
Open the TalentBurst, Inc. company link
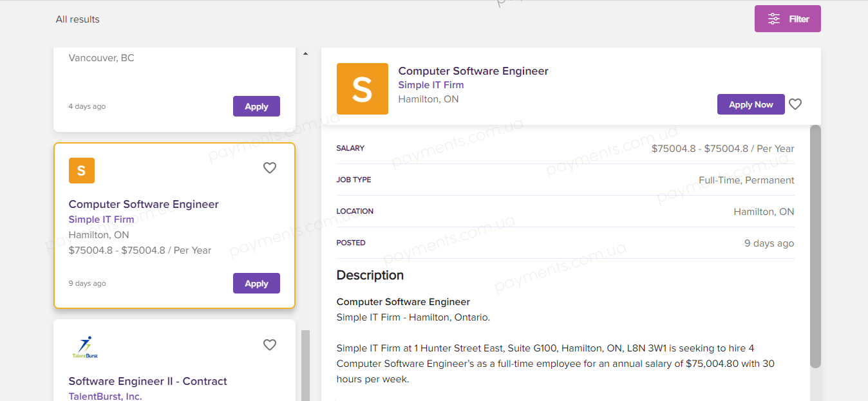click(x=106, y=396)
